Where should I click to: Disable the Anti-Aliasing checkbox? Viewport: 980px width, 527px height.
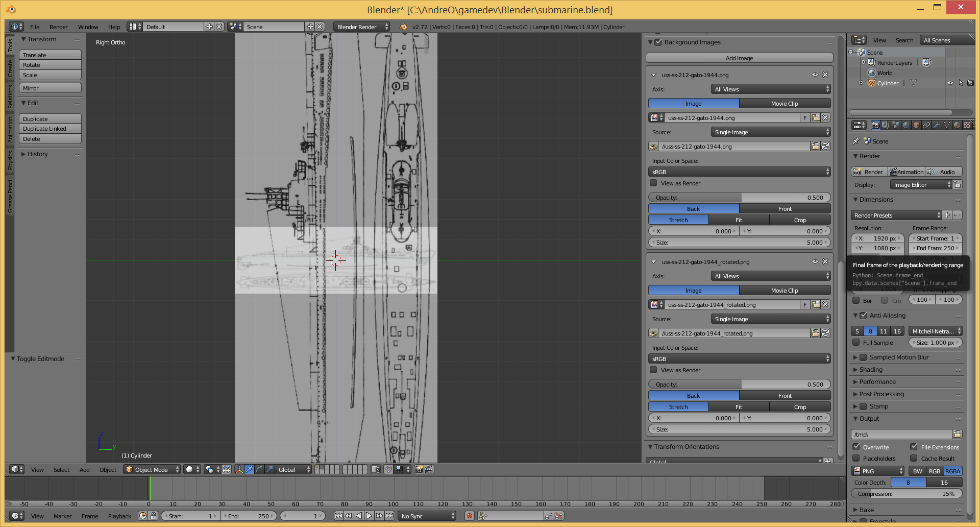[863, 315]
